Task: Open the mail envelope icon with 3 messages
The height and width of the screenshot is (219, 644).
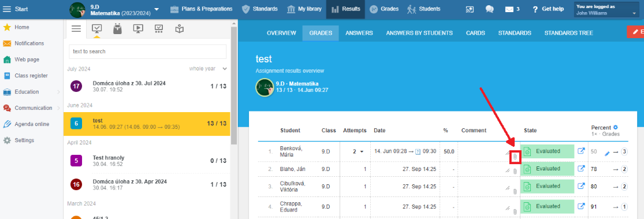Action: point(509,9)
